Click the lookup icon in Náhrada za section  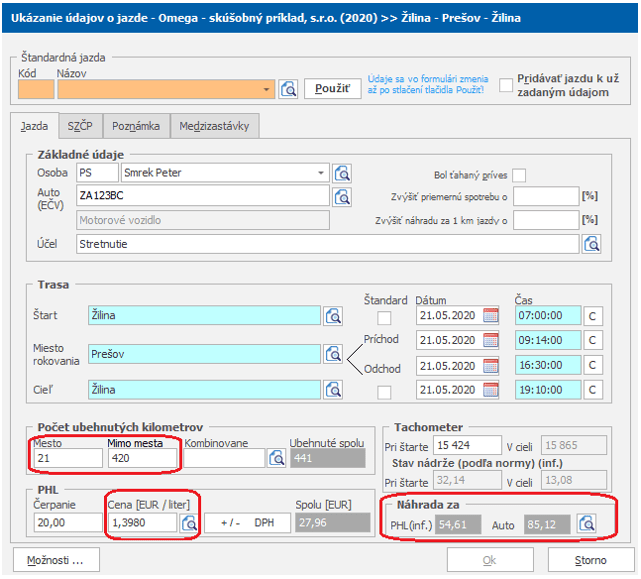pos(586,522)
